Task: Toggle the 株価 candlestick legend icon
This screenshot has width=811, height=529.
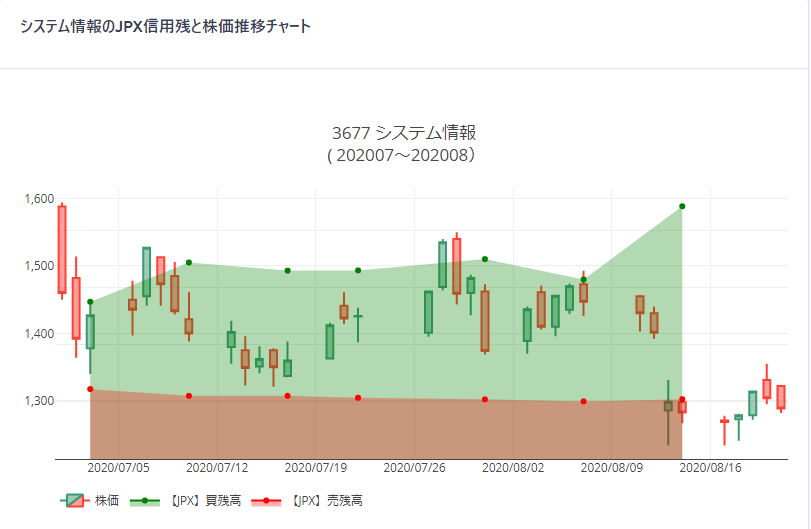Action: coord(74,500)
